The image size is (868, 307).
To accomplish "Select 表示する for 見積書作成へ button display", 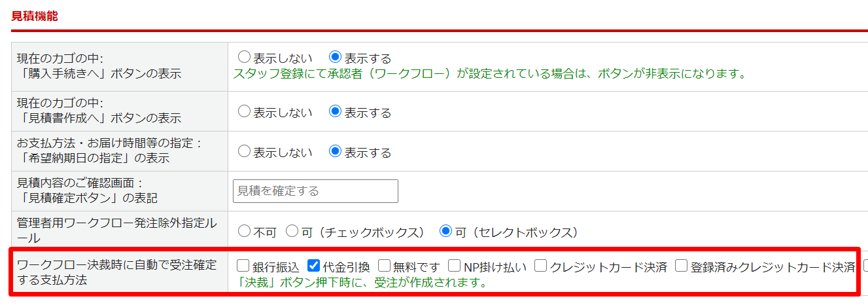I will 336,112.
